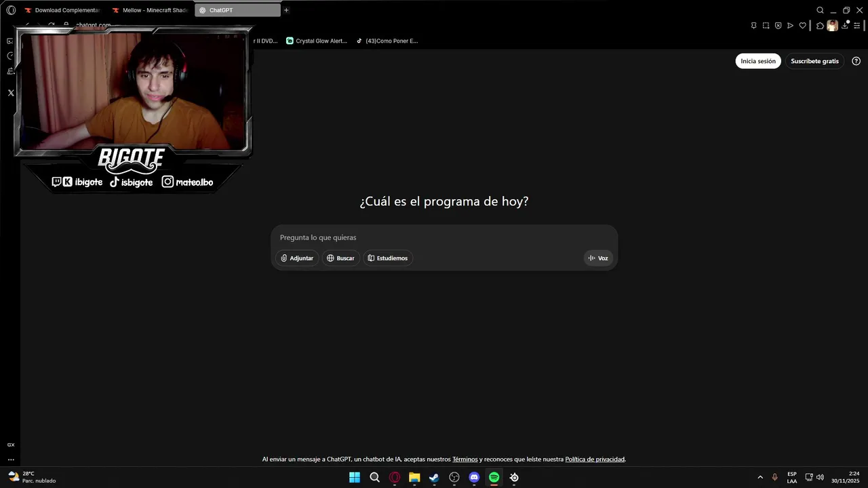
Task: Enable the Estudiemos study mode
Action: [388, 258]
